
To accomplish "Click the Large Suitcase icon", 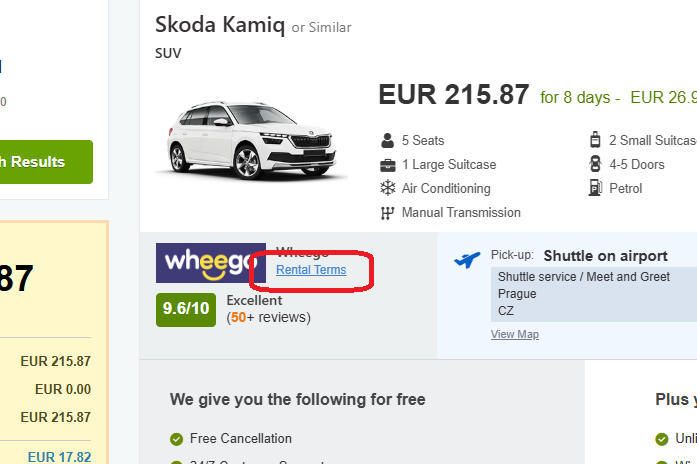I will point(388,165).
